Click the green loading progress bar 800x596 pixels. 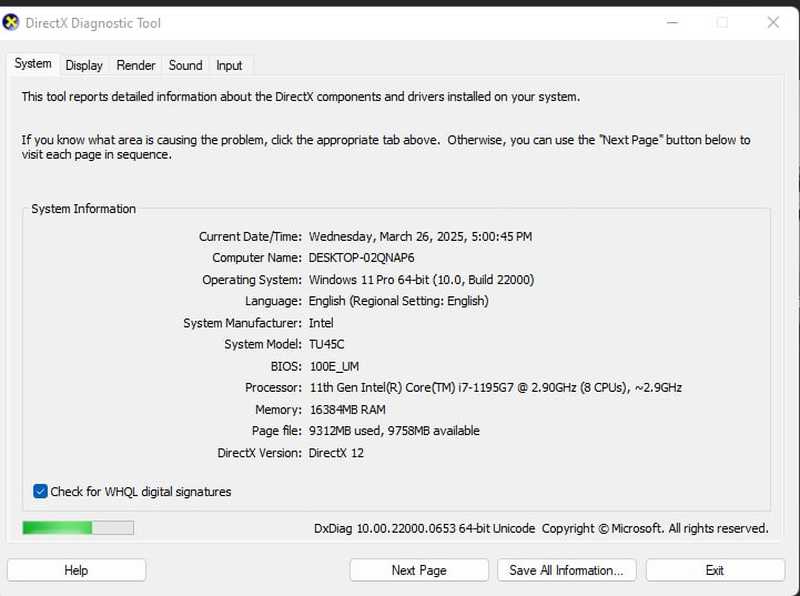(78, 528)
